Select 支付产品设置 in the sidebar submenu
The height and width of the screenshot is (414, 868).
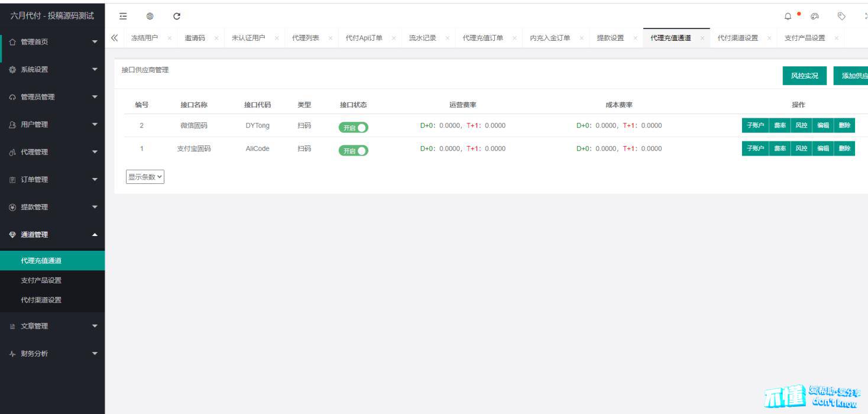[x=41, y=280]
